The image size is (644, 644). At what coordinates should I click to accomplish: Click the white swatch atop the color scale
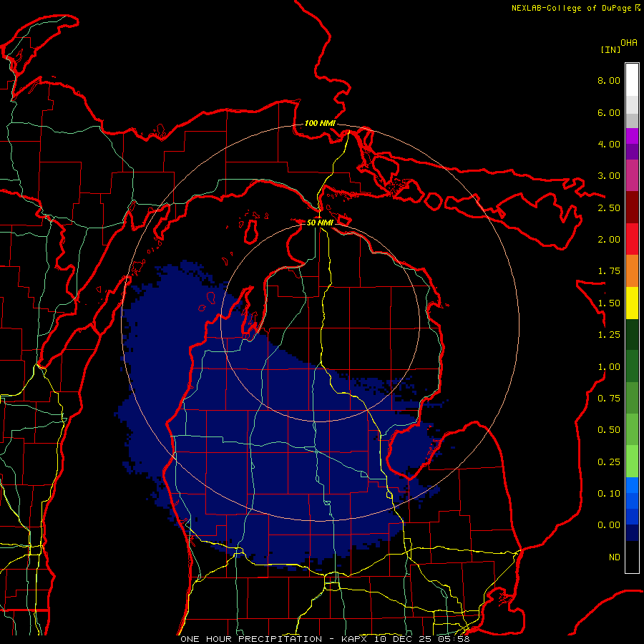(632, 79)
